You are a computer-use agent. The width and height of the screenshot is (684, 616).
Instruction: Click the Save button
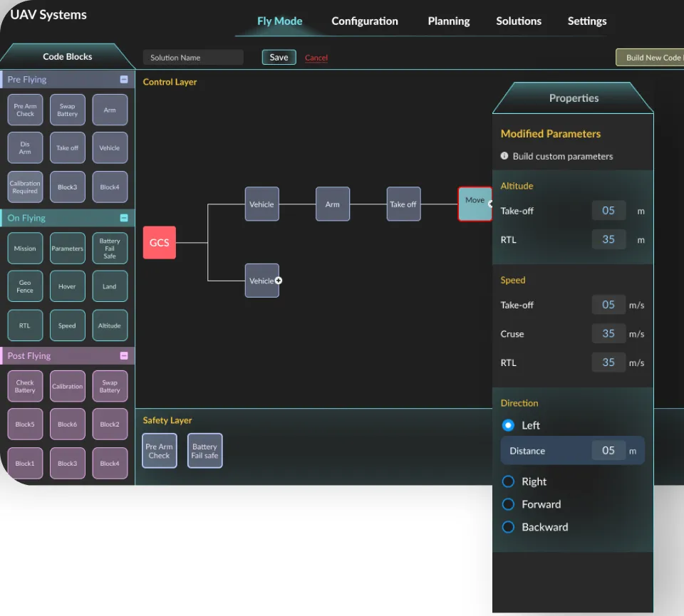point(279,57)
